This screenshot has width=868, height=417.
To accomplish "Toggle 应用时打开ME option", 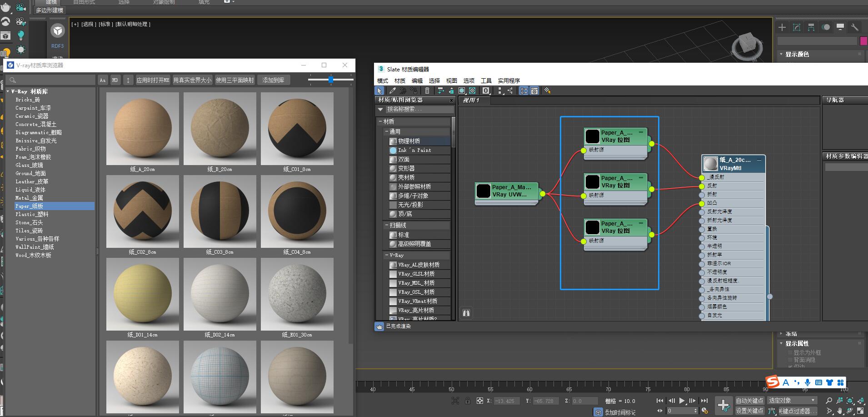I will click(x=153, y=80).
